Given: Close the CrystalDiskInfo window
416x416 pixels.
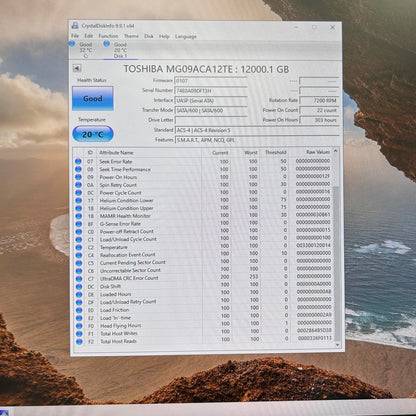Looking at the screenshot, I should pos(332,27).
